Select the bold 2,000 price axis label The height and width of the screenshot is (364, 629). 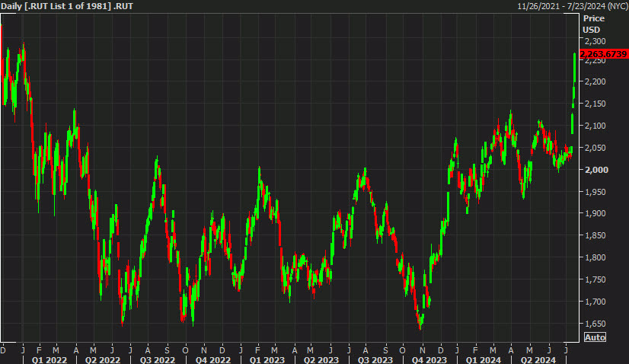pos(596,170)
